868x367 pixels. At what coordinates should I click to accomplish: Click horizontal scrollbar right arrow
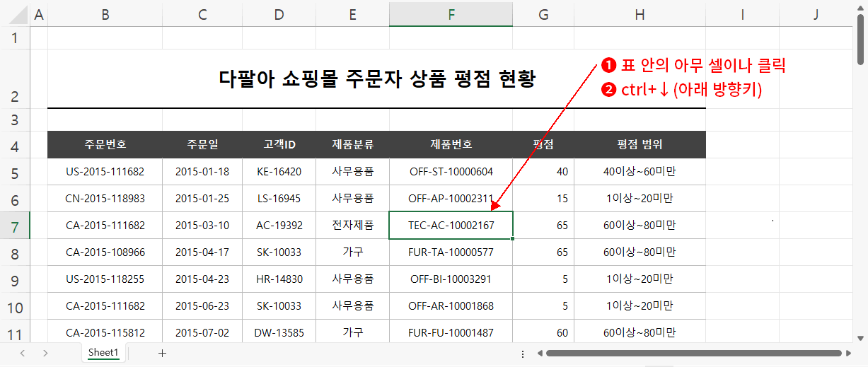(849, 353)
